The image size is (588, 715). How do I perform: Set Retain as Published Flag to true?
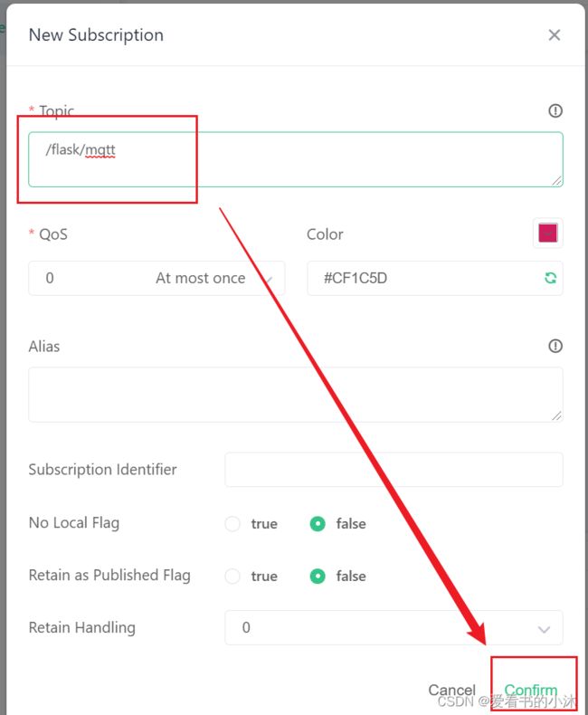pos(232,576)
